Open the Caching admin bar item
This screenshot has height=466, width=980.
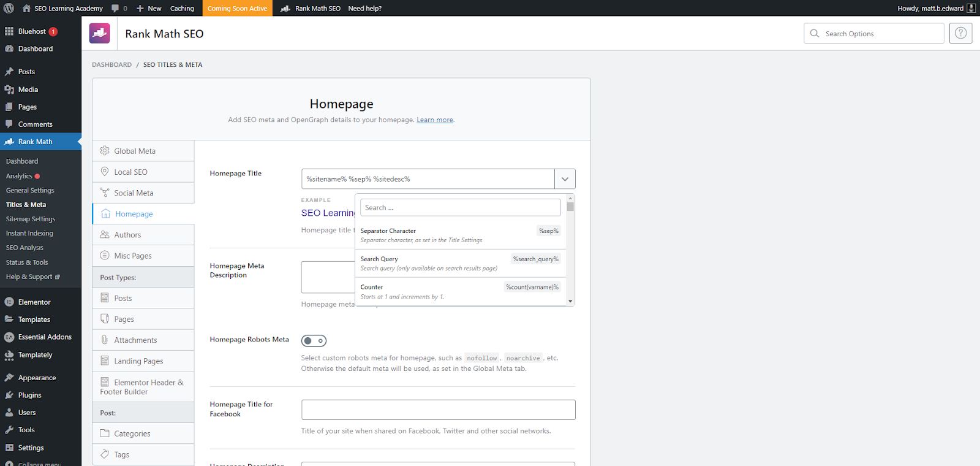tap(182, 9)
